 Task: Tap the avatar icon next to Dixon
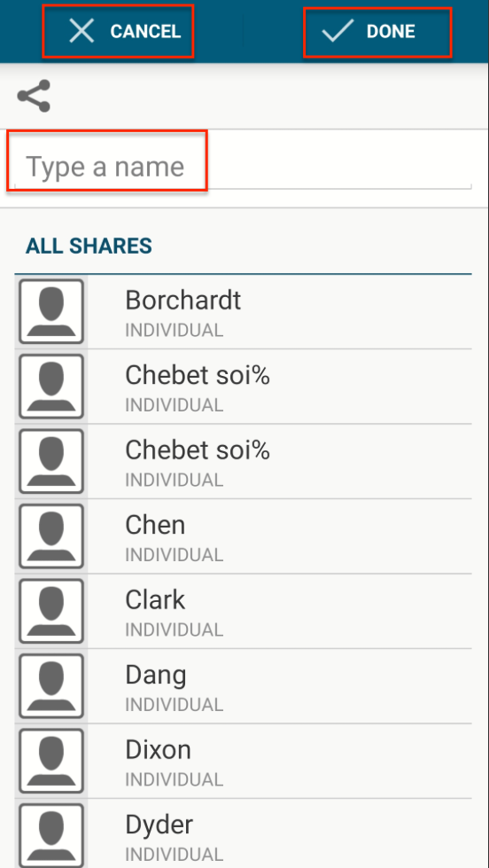pos(51,761)
